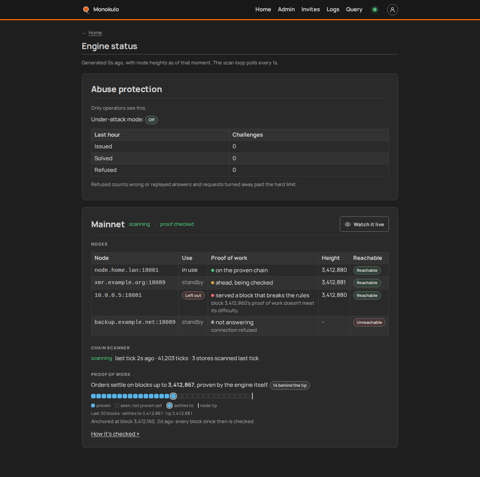
Task: Click the node tip marker ending the block bar
Action: (x=252, y=396)
